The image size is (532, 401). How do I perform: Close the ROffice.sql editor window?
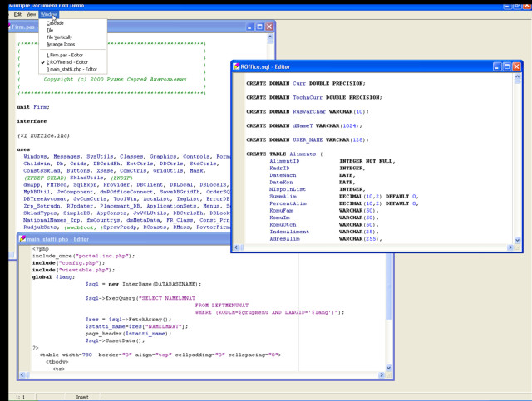517,66
